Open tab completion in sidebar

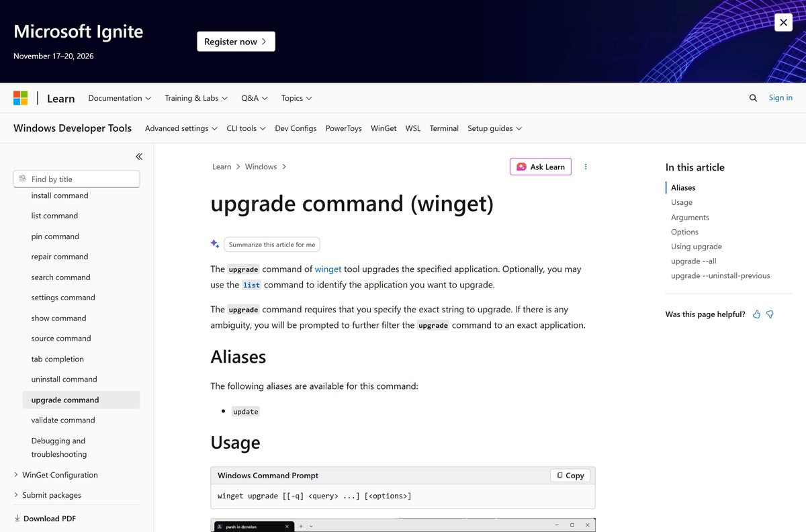(58, 359)
